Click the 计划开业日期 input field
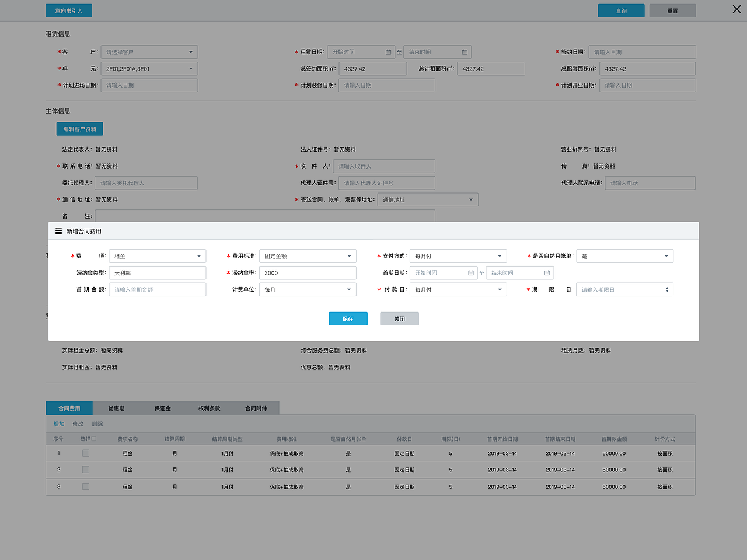The height and width of the screenshot is (560, 747). click(x=647, y=85)
